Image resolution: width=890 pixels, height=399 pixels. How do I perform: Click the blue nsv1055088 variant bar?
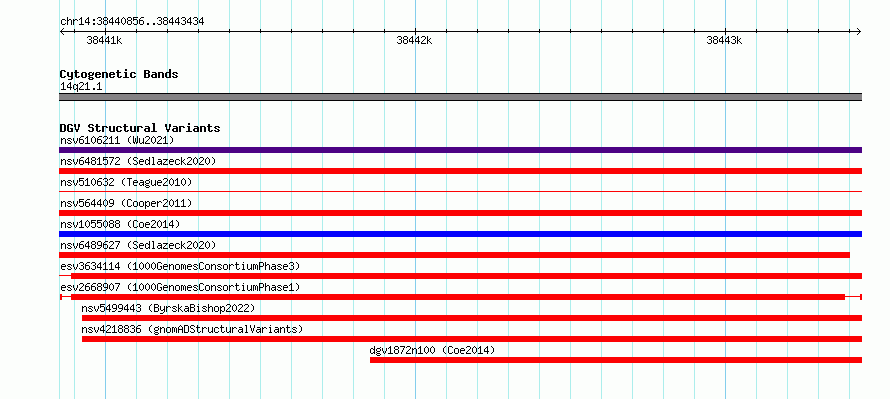(x=460, y=234)
